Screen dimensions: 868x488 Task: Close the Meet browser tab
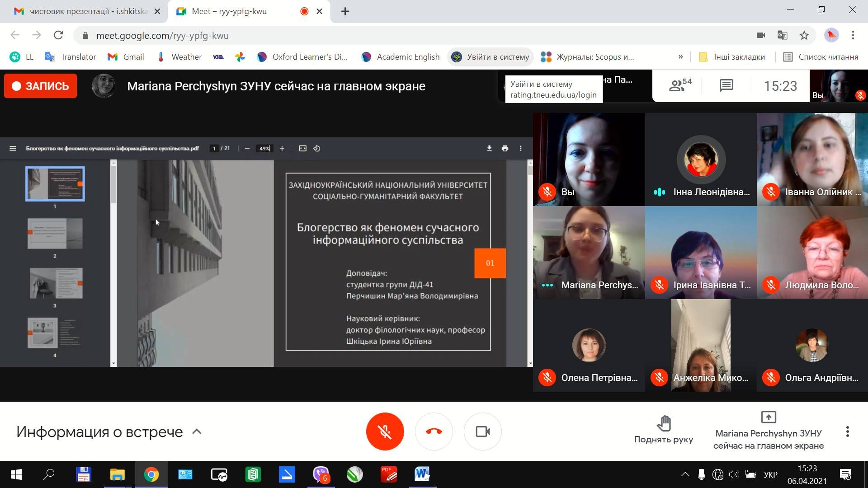pos(319,11)
